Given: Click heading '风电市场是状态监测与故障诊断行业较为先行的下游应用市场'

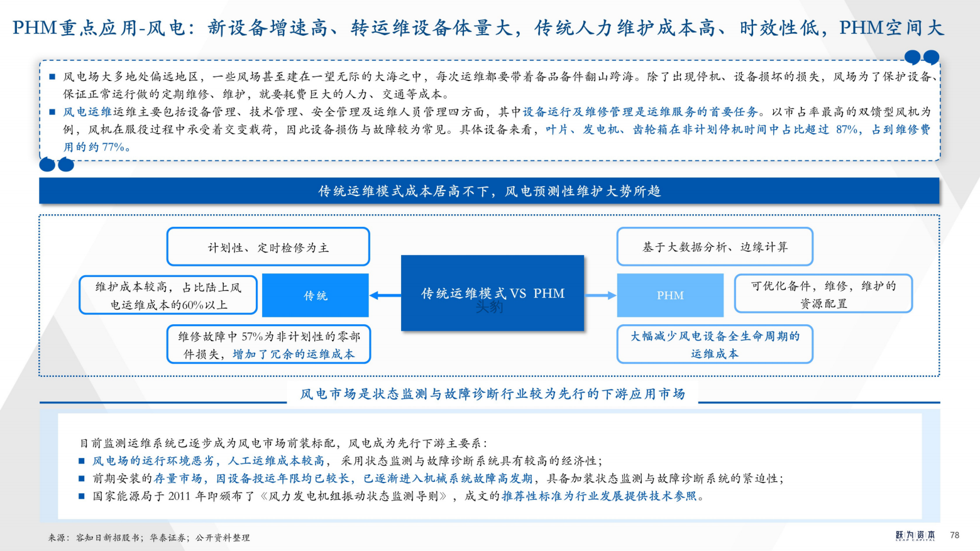Looking at the screenshot, I should click(492, 394).
